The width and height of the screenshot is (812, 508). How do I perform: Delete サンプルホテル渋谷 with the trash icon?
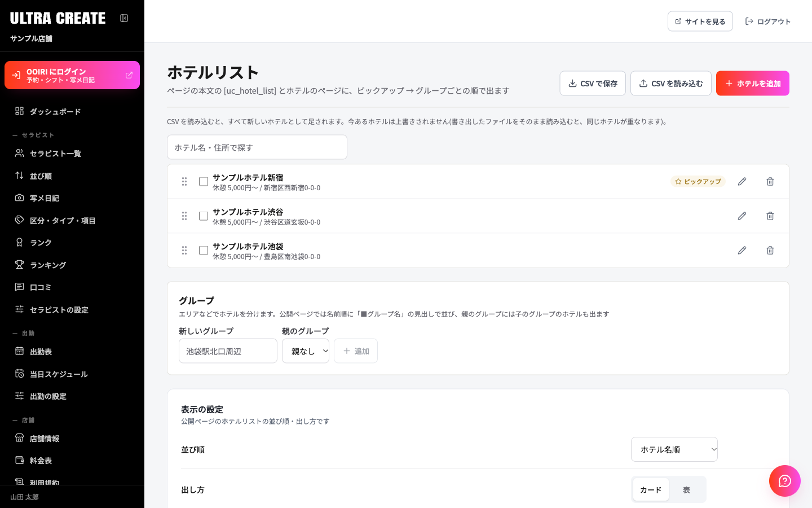770,216
